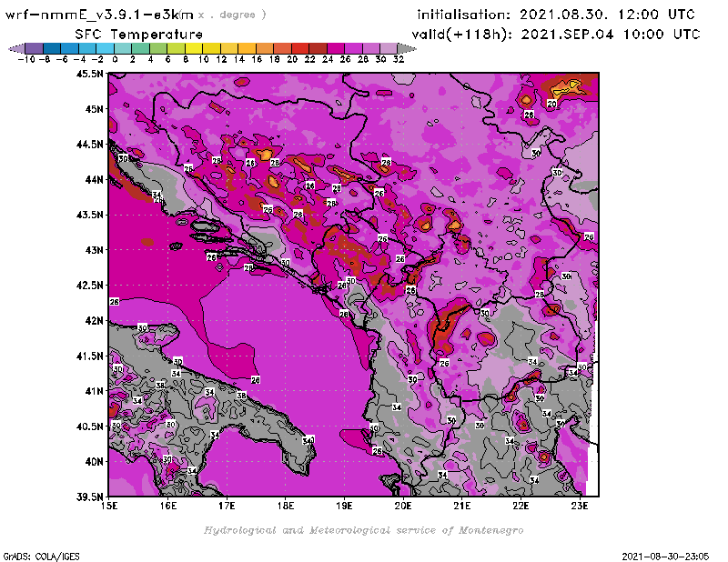This screenshot has width=728, height=562.
Task: Click the '18E' longitude axis label
Action: point(286,506)
